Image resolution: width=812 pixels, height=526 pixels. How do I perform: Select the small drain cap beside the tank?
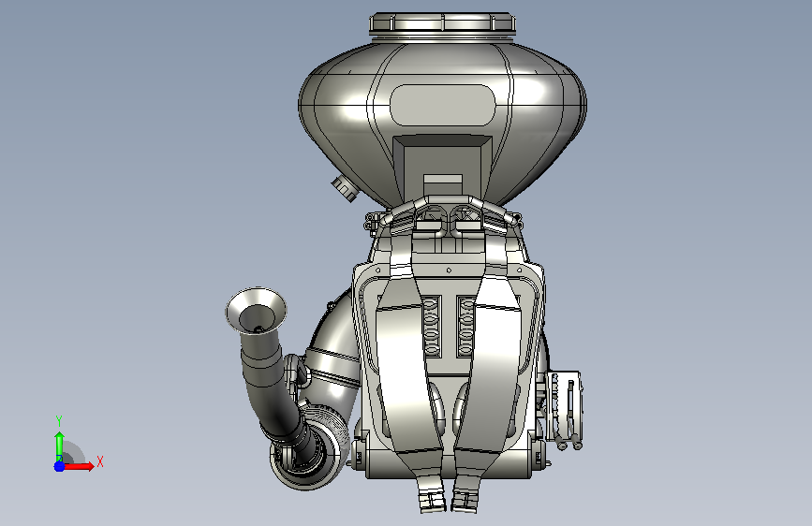345,188
